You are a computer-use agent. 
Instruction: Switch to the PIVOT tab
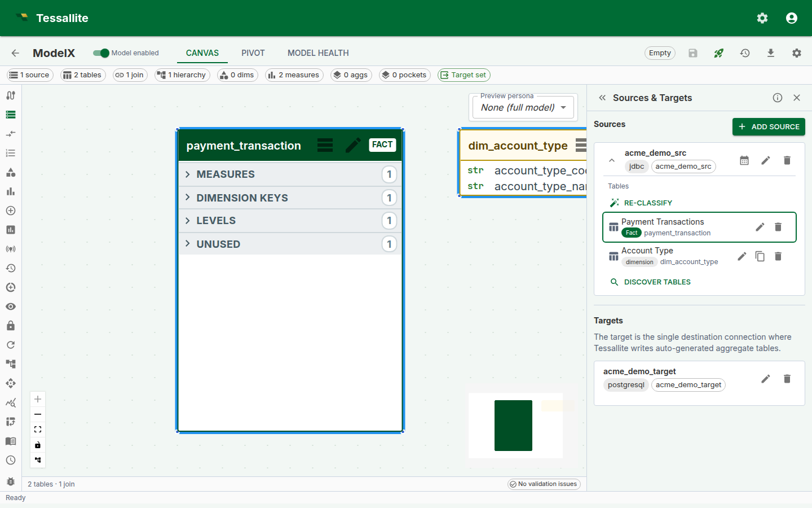tap(253, 53)
